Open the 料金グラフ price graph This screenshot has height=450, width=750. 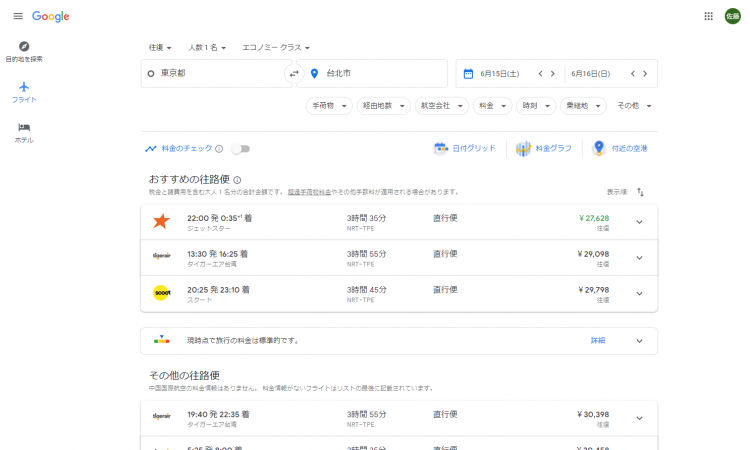(544, 149)
